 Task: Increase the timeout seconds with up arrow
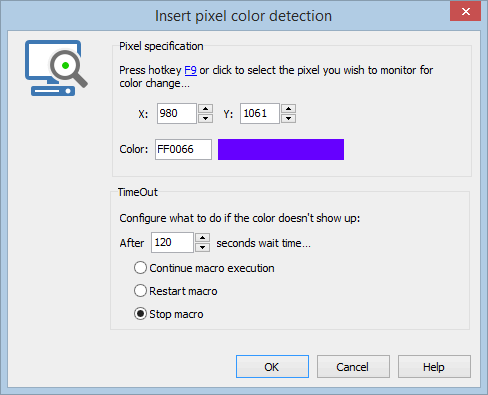[202, 238]
